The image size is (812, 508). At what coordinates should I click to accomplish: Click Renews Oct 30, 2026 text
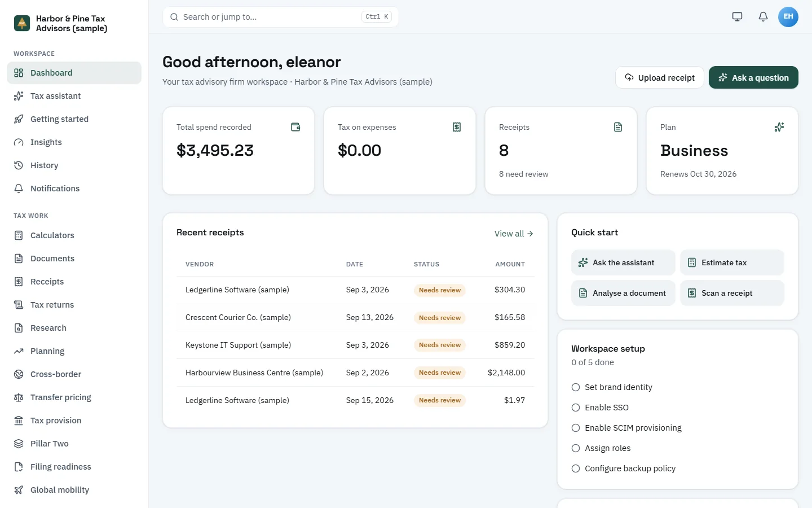tap(698, 174)
